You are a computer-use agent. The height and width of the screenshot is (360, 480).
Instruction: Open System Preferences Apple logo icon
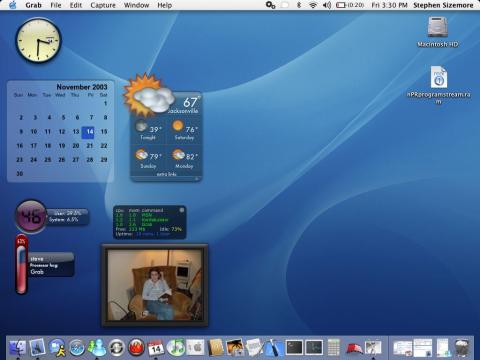pyautogui.click(x=195, y=348)
